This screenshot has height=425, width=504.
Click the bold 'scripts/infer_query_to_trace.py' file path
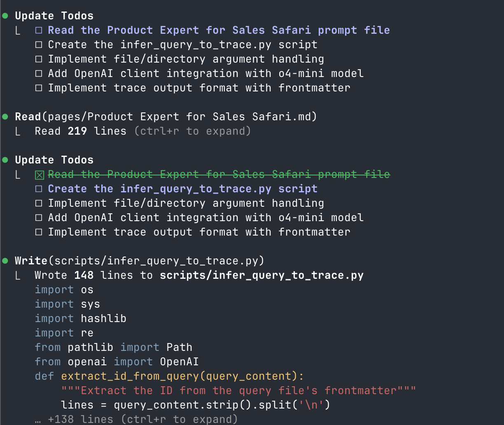pos(262,276)
